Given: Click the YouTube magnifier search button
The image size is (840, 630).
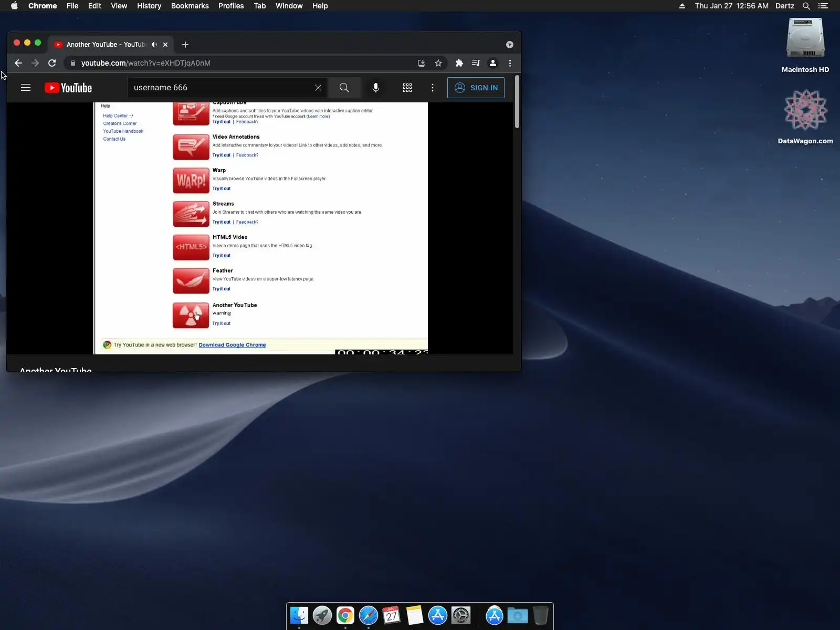Looking at the screenshot, I should point(344,88).
